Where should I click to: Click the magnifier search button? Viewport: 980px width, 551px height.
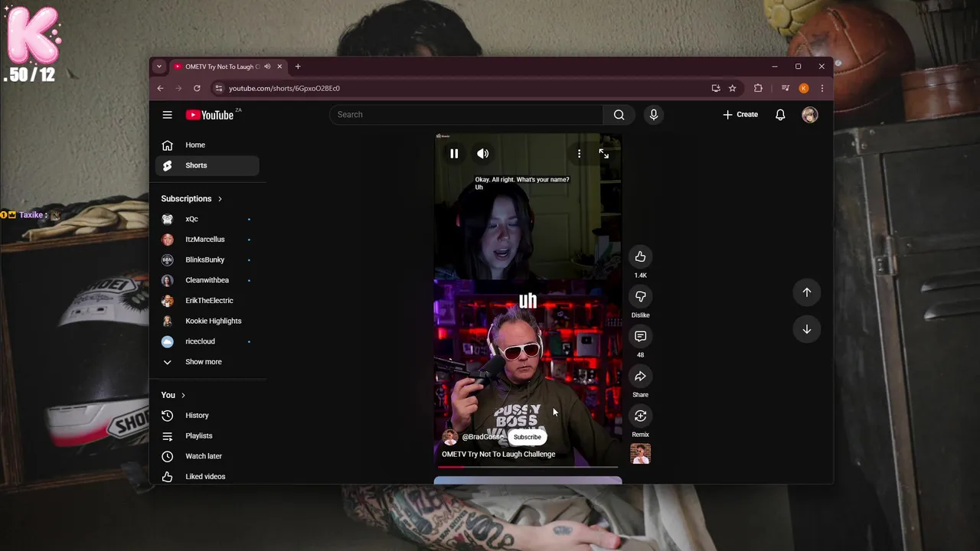pyautogui.click(x=619, y=115)
